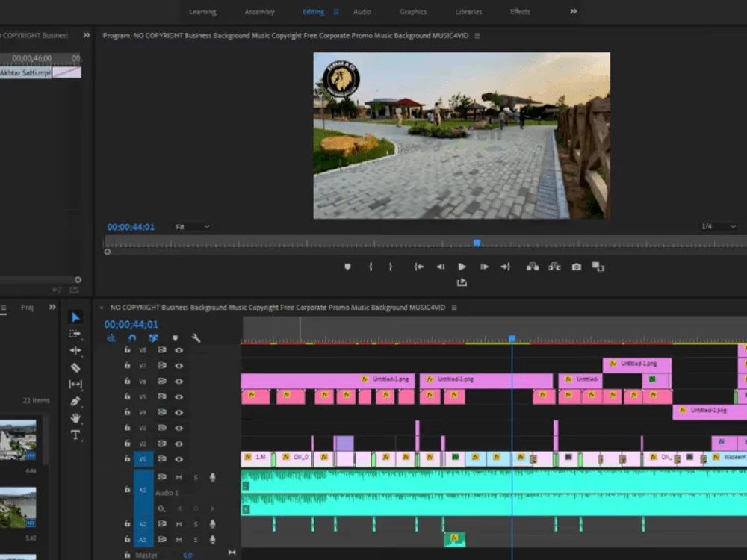The height and width of the screenshot is (560, 747).
Task: Select the Ripple Edit tool
Action: point(75,350)
